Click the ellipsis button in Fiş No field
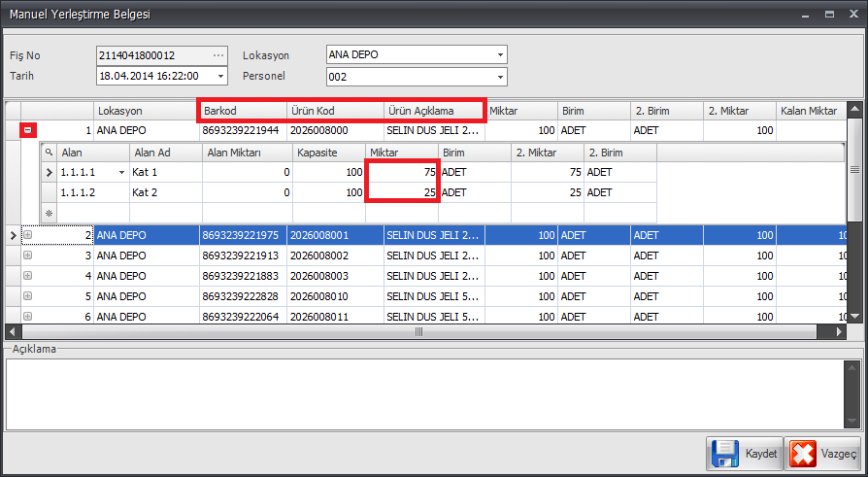 tap(218, 55)
